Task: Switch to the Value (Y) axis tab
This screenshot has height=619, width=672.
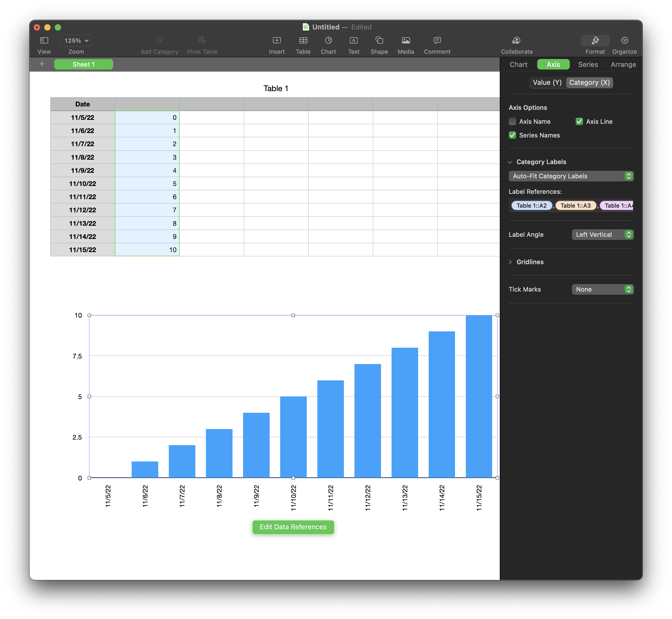Action: point(547,83)
